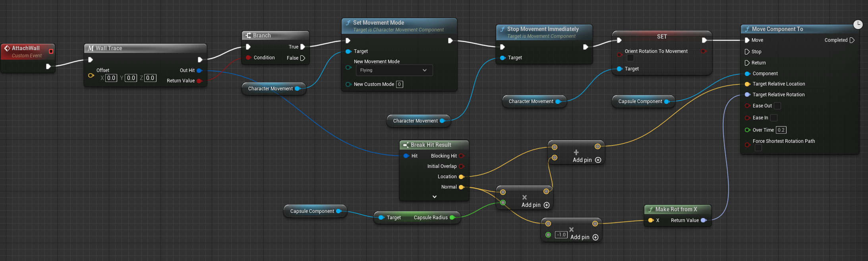Enable the Ease Out checkbox
The image size is (868, 261).
tap(777, 106)
